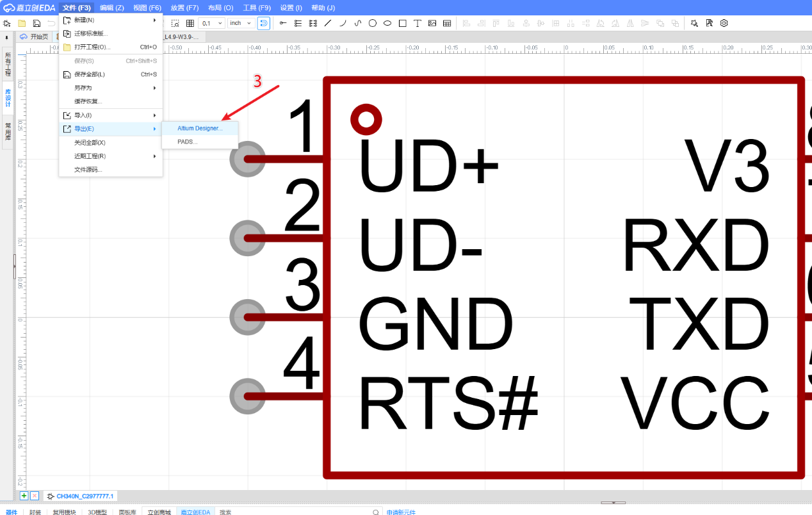Screen dimensions: 812x515
Task: Click the insert table tool icon
Action: pyautogui.click(x=447, y=23)
